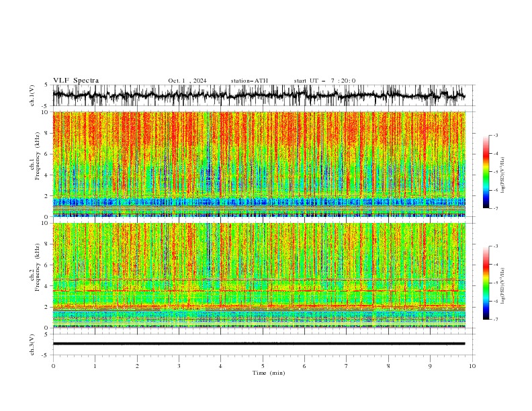Image resolution: width=532 pixels, height=411 pixels.
Task: Click the '-3' tick on upper colorbar
Action: point(495,135)
